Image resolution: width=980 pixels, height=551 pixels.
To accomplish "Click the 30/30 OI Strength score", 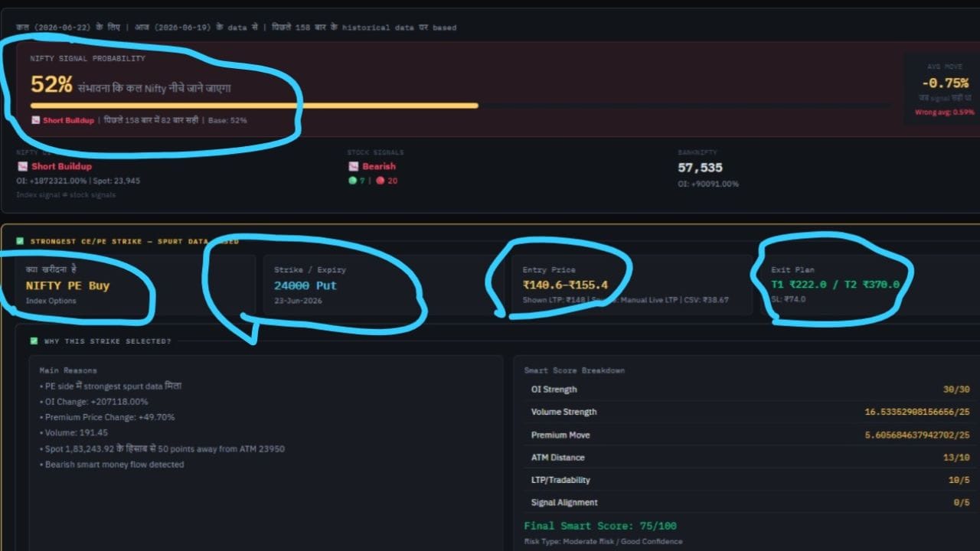I will point(956,390).
